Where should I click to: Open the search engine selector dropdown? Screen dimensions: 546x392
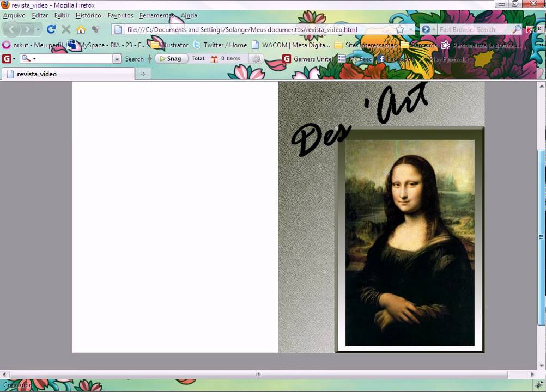(x=428, y=29)
